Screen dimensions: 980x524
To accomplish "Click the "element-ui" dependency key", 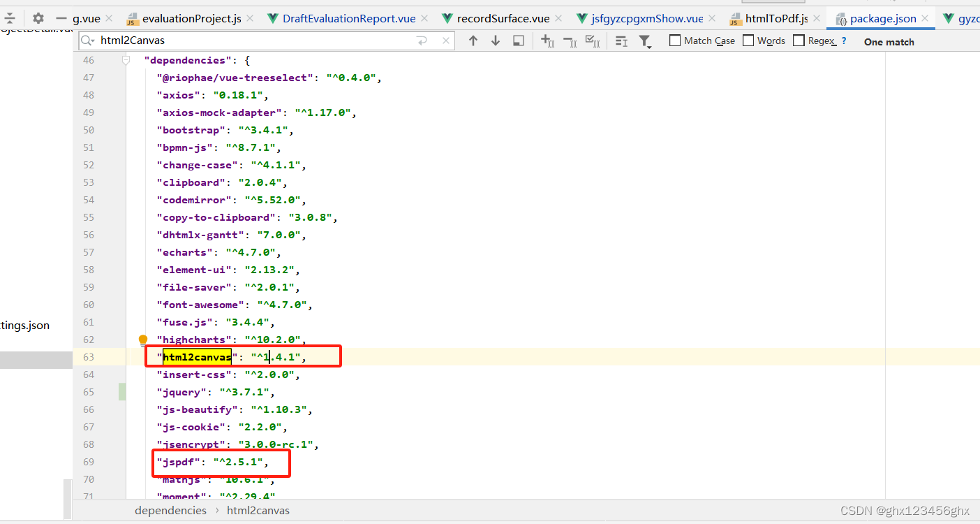I will click(x=194, y=270).
